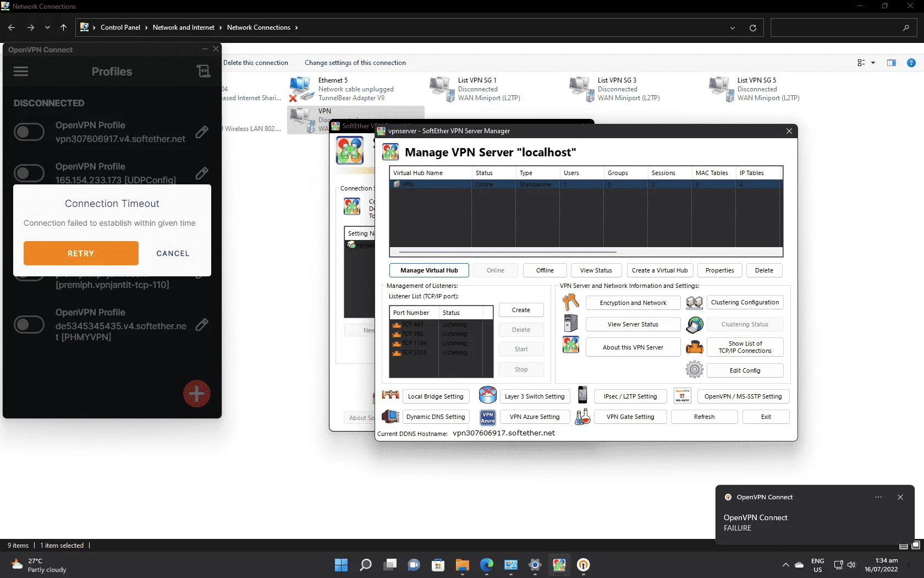Click Change settings of this connection
The image size is (924, 578).
point(355,63)
